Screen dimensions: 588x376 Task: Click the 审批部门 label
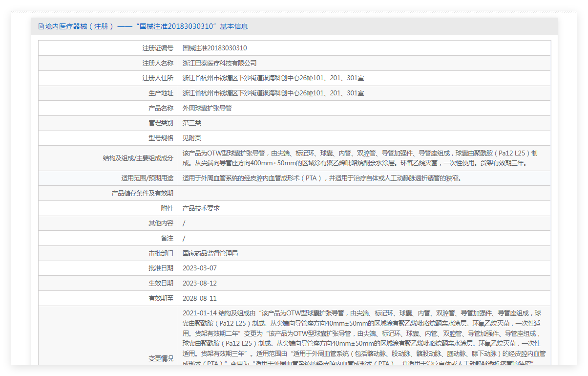click(x=161, y=254)
